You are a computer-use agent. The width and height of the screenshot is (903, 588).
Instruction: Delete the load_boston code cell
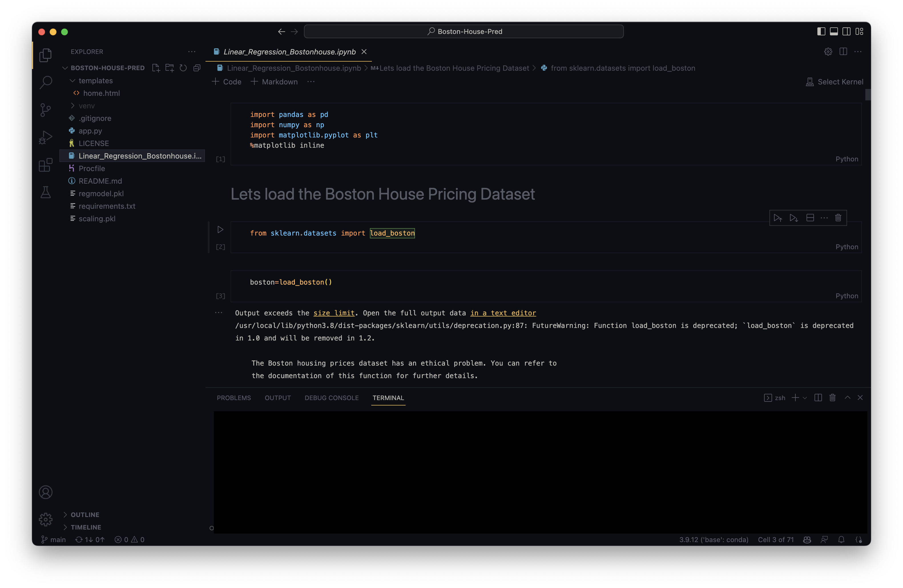[x=838, y=218]
